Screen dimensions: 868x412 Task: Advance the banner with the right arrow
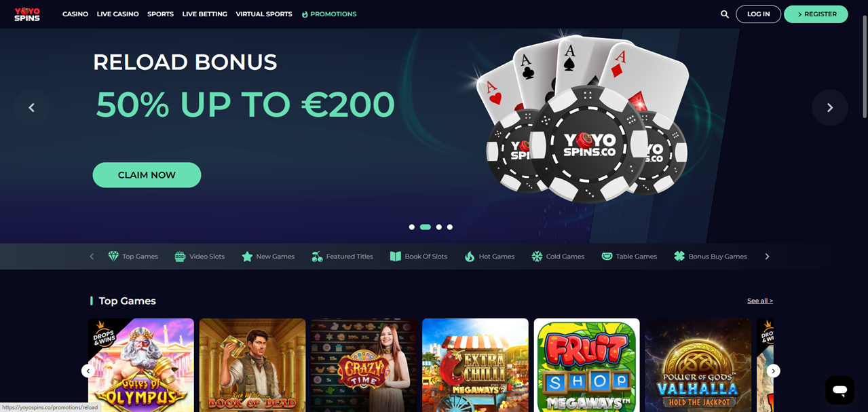[830, 108]
